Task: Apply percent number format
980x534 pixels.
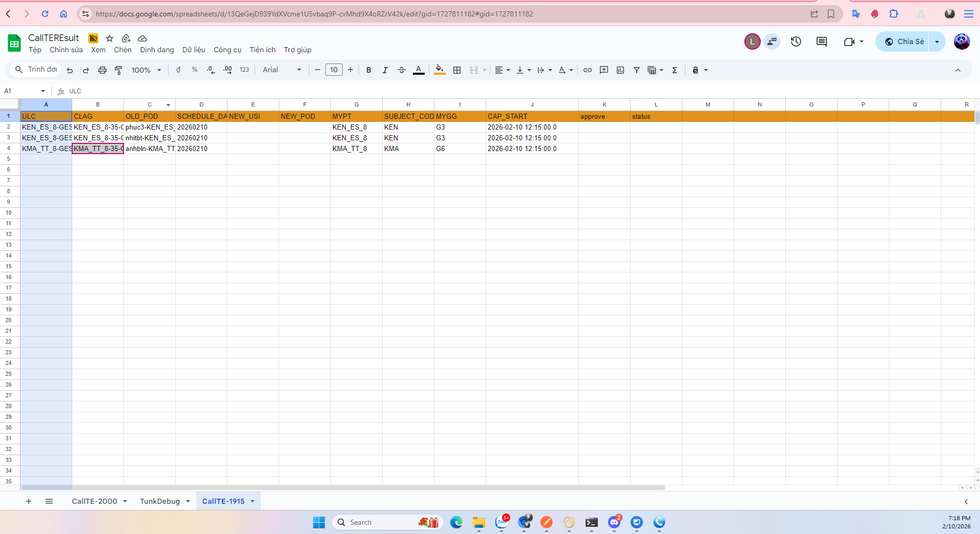Action: [195, 70]
